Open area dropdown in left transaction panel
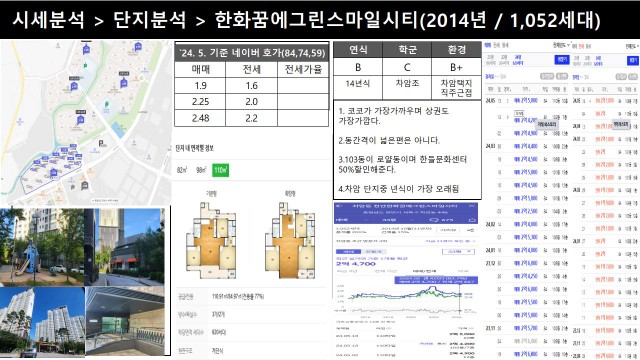Viewport: 640px width, 360px height. [x=561, y=45]
